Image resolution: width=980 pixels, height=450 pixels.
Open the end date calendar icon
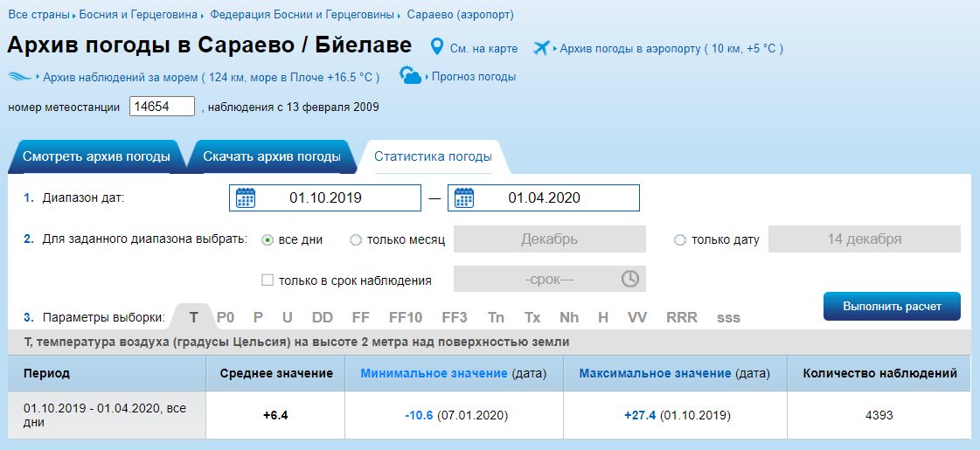pos(464,197)
